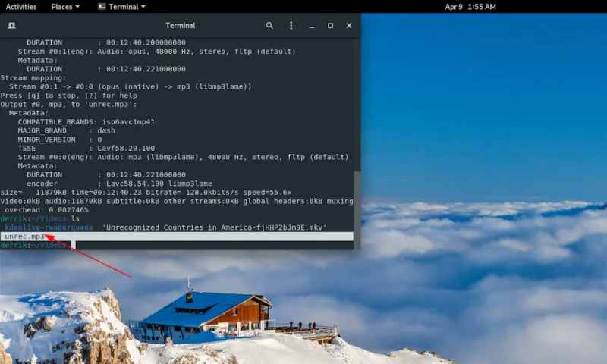Maximize the Terminal window
607x364 pixels.
[330, 26]
